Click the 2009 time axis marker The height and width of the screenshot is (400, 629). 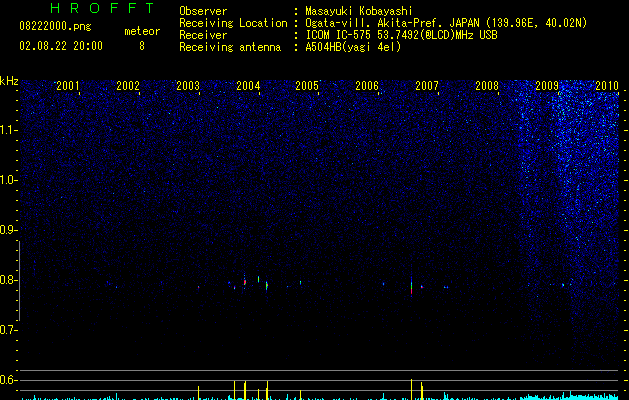click(x=547, y=85)
